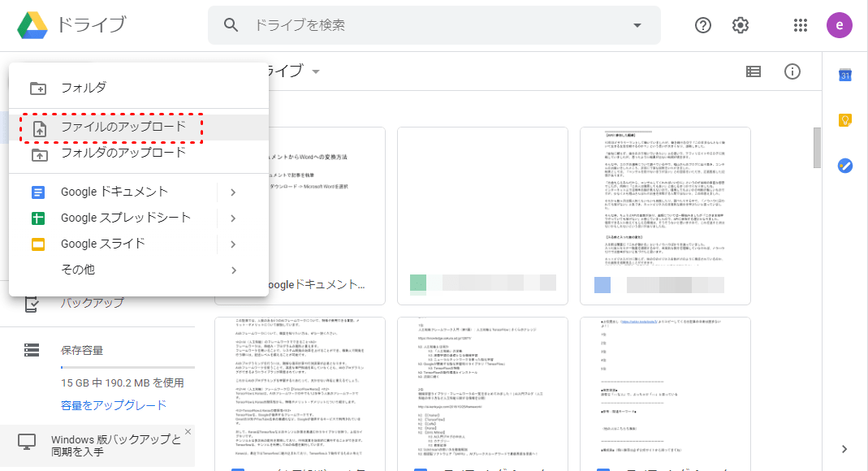Dismiss the Windows backup sync banner
Image resolution: width=868 pixels, height=471 pixels.
click(188, 432)
